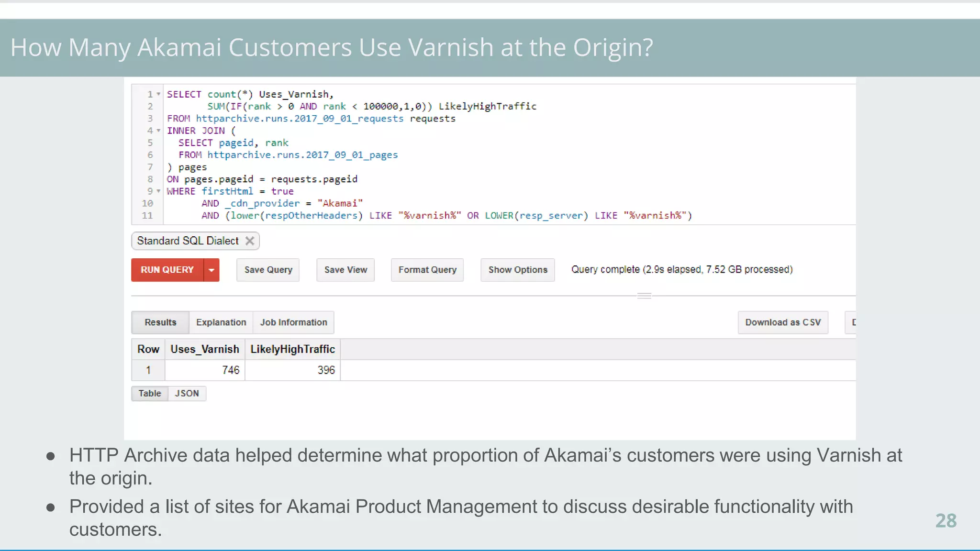This screenshot has width=980, height=551.
Task: Click Format Query button
Action: [x=427, y=270]
